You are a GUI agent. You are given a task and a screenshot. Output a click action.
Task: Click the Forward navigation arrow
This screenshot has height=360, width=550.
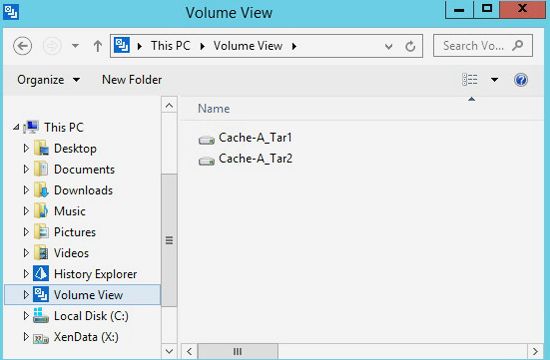pyautogui.click(x=52, y=46)
